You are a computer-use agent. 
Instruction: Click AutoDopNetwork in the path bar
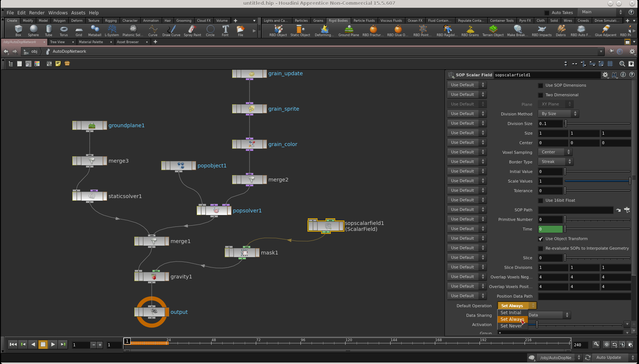click(x=69, y=52)
